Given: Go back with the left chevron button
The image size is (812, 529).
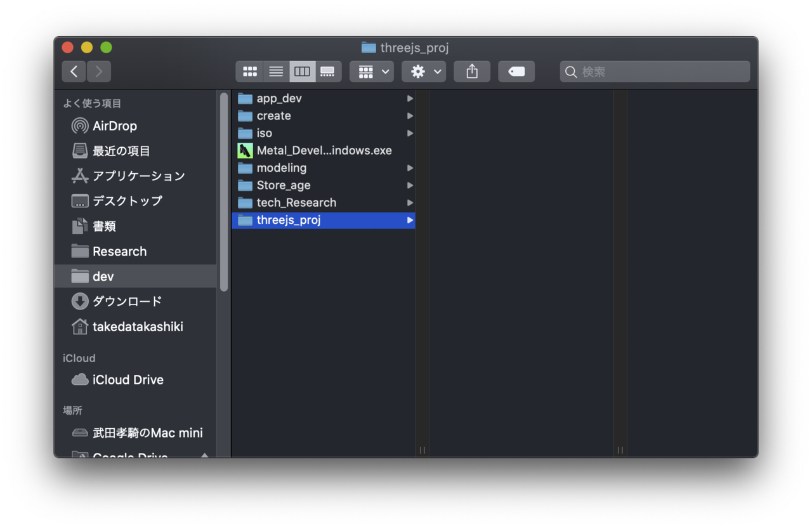Looking at the screenshot, I should 74,72.
